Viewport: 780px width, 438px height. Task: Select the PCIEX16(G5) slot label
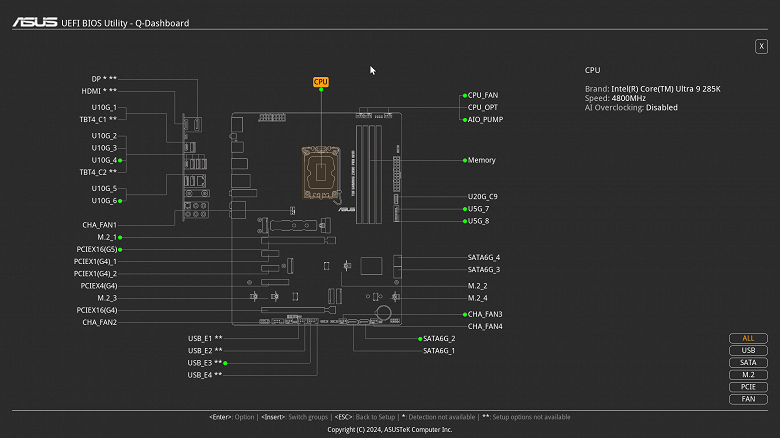(97, 249)
